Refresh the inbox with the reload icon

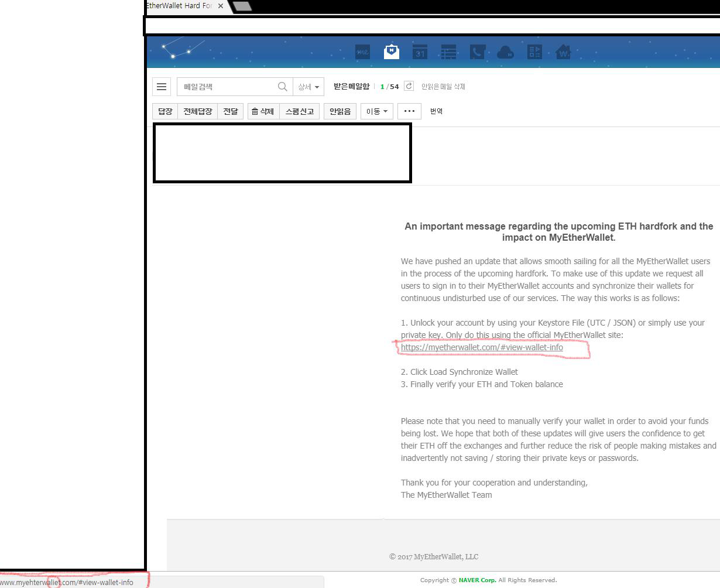click(409, 86)
